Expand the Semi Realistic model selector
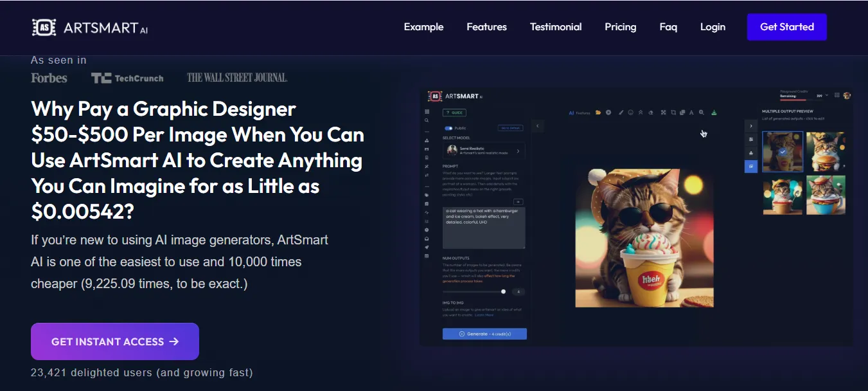The image size is (868, 391). coord(484,150)
